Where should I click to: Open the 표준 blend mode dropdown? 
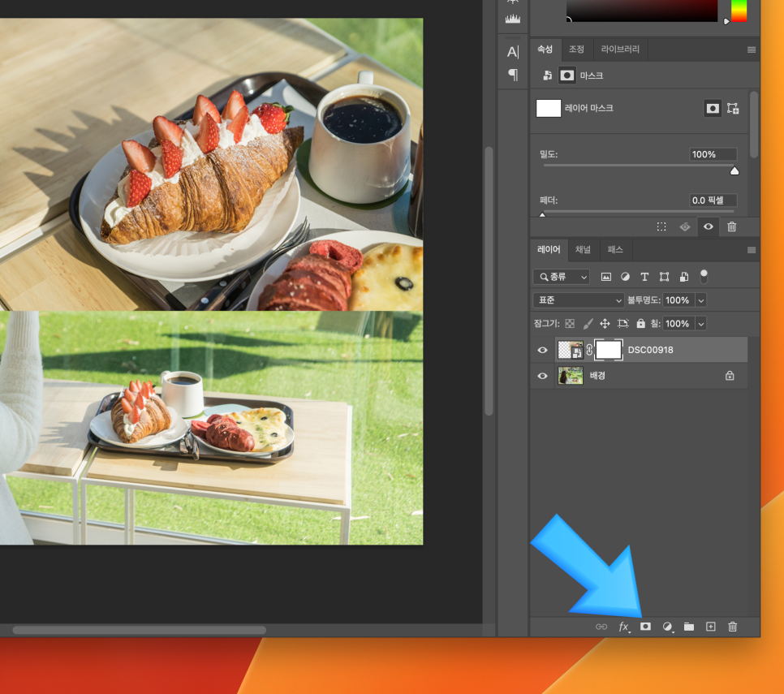point(579,300)
